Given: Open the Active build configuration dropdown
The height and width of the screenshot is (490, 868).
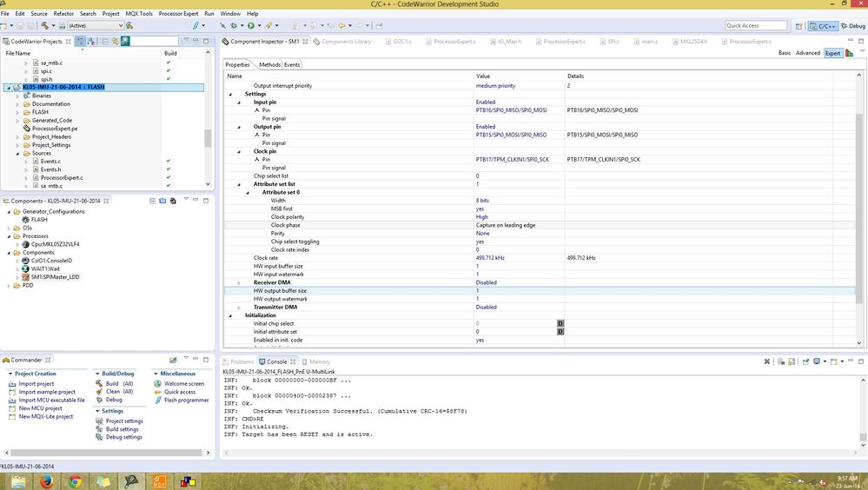Looking at the screenshot, I should click(x=96, y=25).
